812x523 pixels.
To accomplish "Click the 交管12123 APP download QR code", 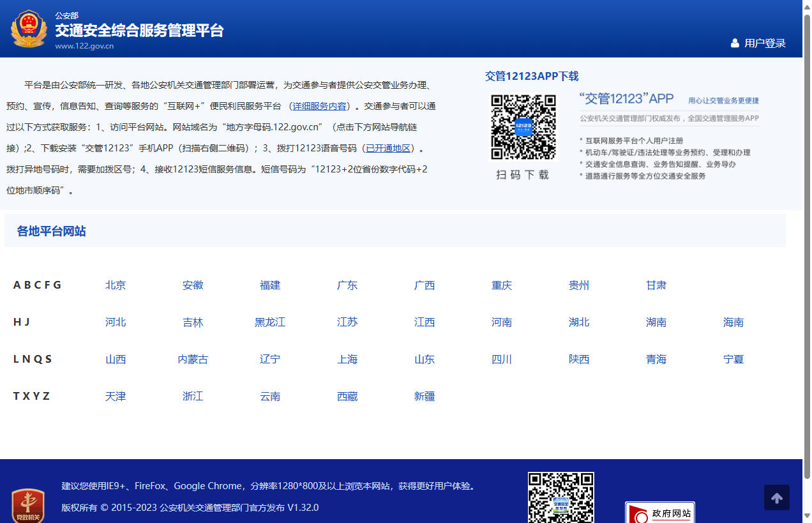I will 523,126.
